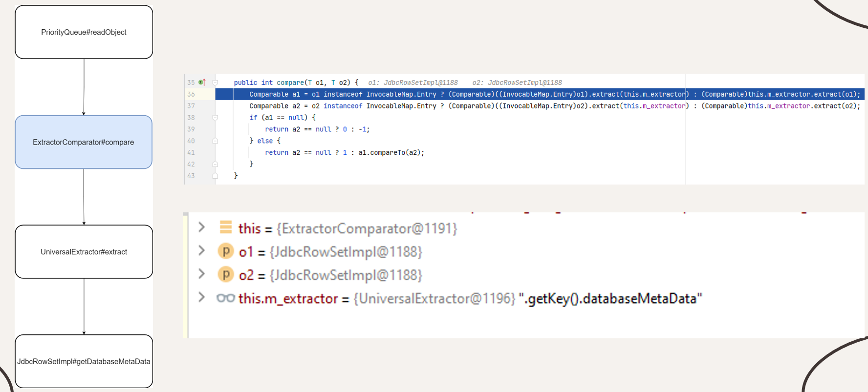Click line number 37 in the gutter

tap(191, 106)
